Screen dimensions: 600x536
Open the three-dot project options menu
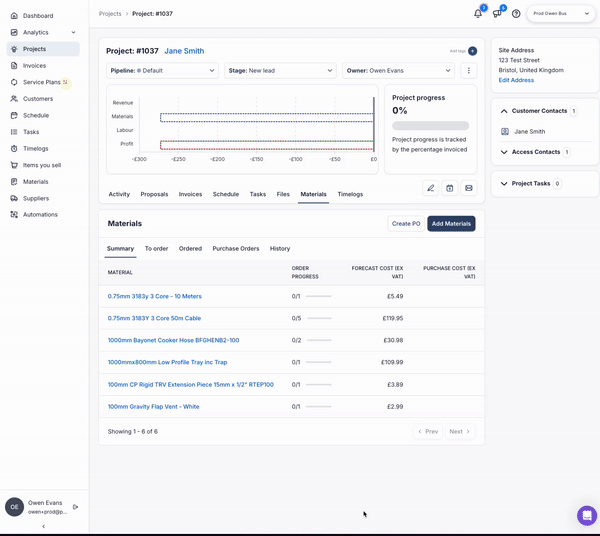(x=469, y=71)
